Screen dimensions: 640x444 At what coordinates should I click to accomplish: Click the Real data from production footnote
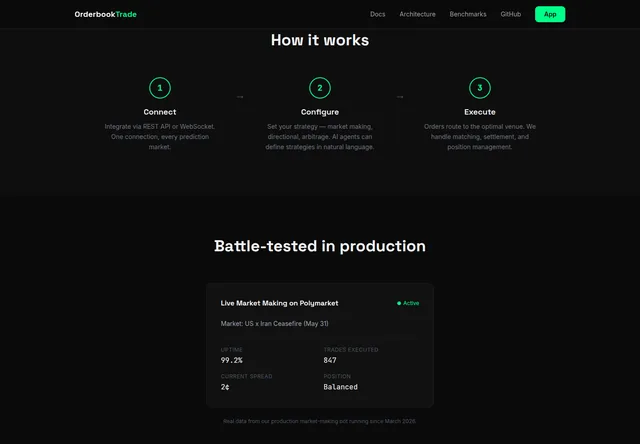320,421
